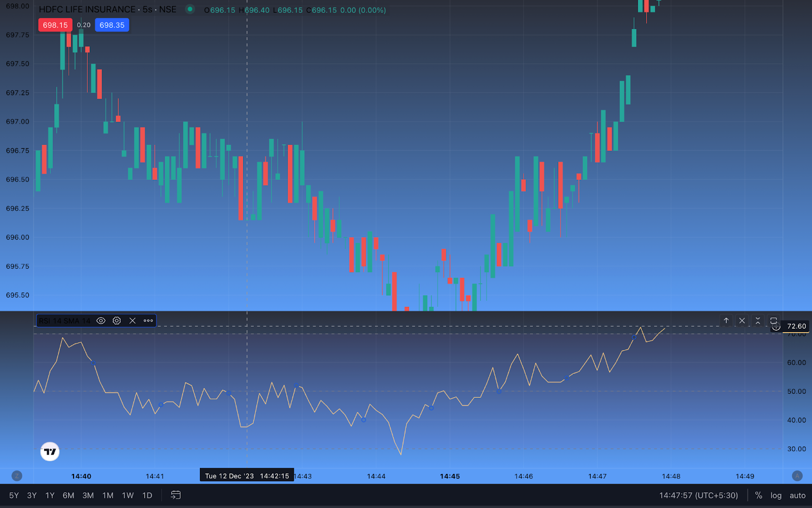The image size is (812, 508).
Task: Open timezone menu 14:47:57 (UTC+5:30)
Action: 698,495
